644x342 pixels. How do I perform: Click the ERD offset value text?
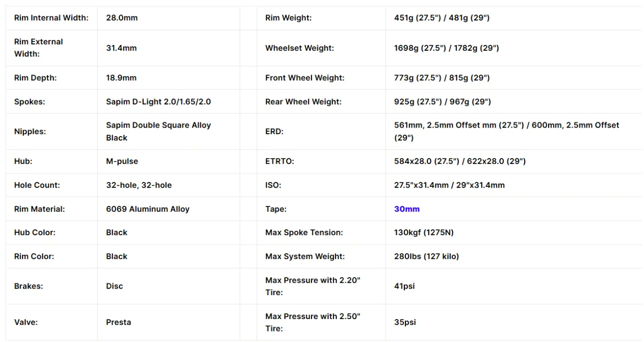pyautogui.click(x=506, y=132)
